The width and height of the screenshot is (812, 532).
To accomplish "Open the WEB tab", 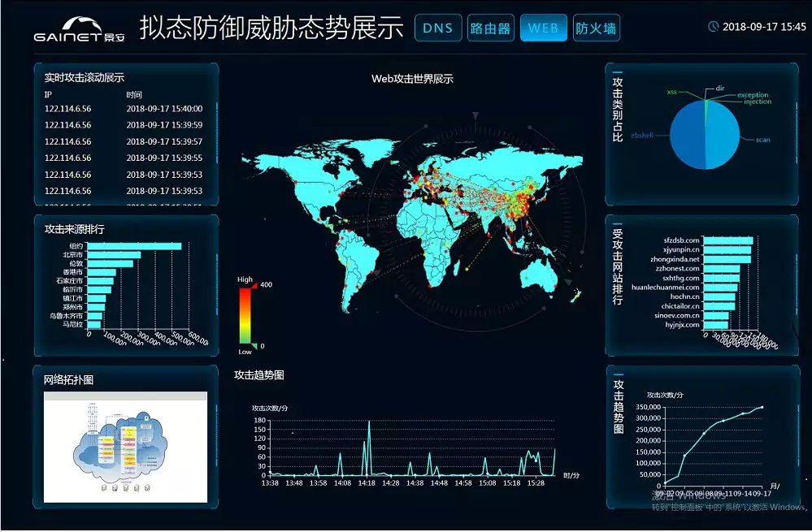I will click(x=543, y=28).
